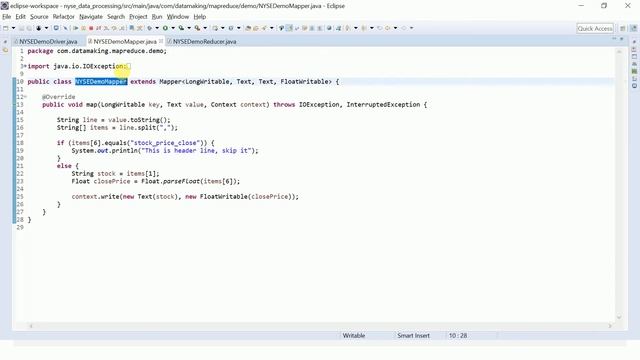Click the Open Task icon
Image resolution: width=640 pixels, height=360 pixels.
tap(256, 28)
